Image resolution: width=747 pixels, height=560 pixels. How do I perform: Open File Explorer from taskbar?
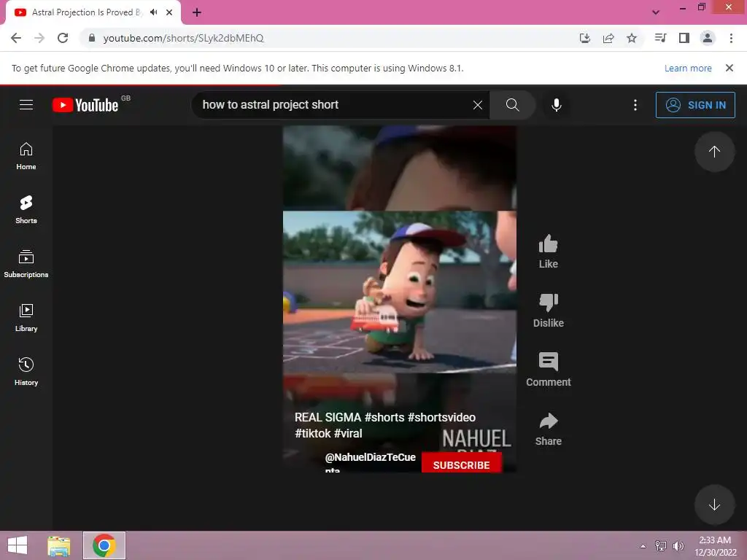[x=59, y=545]
